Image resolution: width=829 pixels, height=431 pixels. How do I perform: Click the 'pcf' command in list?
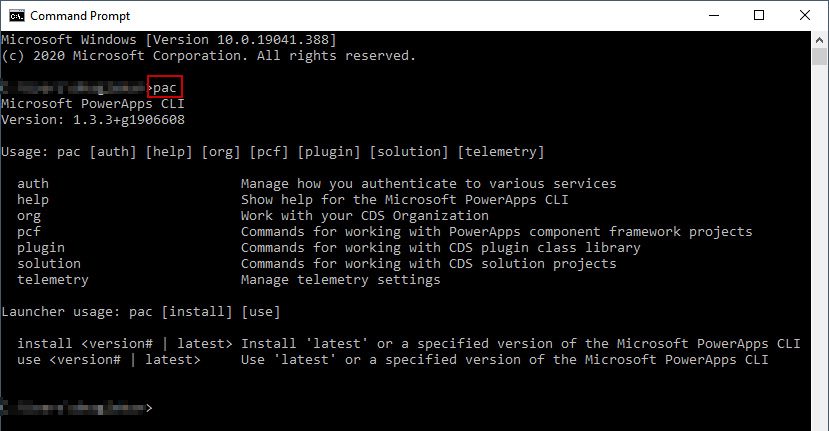29,232
